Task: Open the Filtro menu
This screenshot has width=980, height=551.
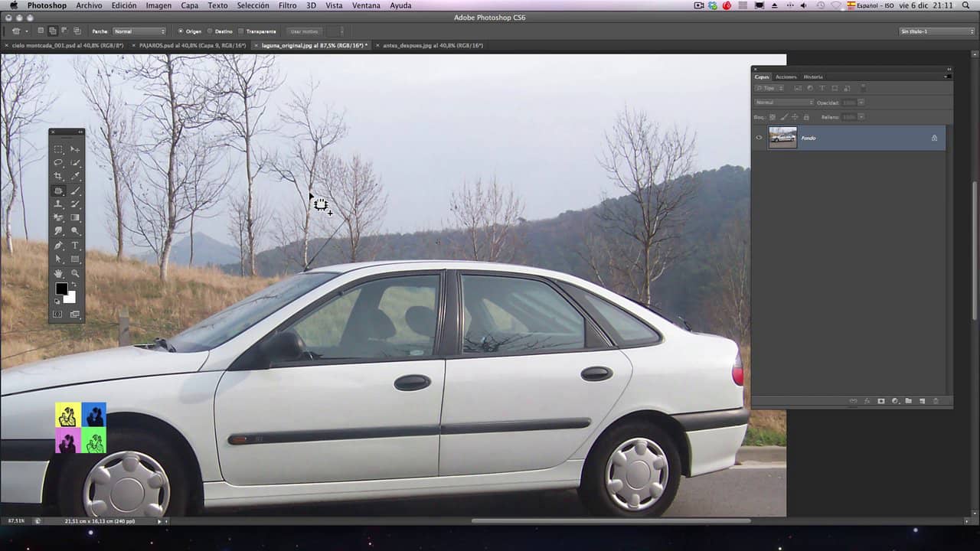Action: (288, 5)
